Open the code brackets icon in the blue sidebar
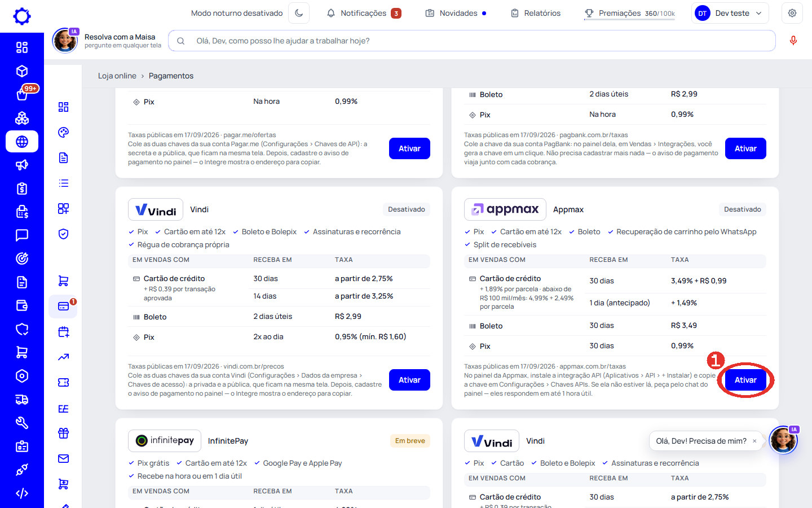The height and width of the screenshot is (508, 812). (22, 493)
